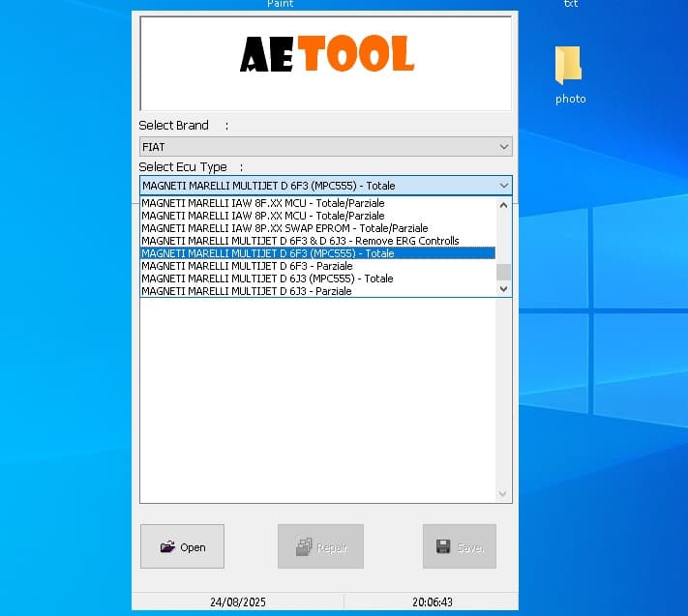Choose D 6F3 & D 6J3 Remove ERG Controlls

pyautogui.click(x=317, y=241)
